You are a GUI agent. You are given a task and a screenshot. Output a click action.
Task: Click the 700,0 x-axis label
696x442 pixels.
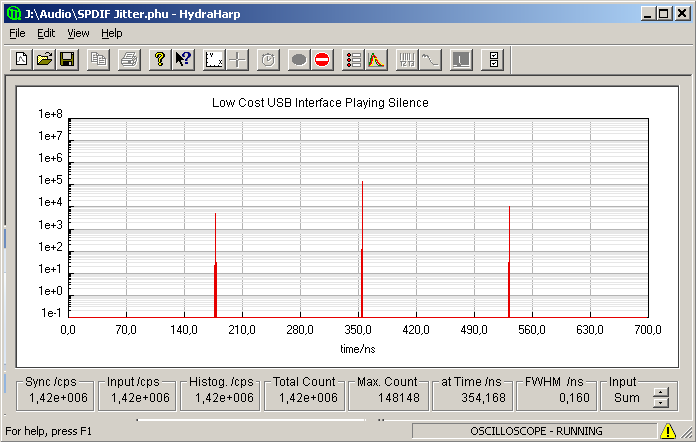click(648, 330)
